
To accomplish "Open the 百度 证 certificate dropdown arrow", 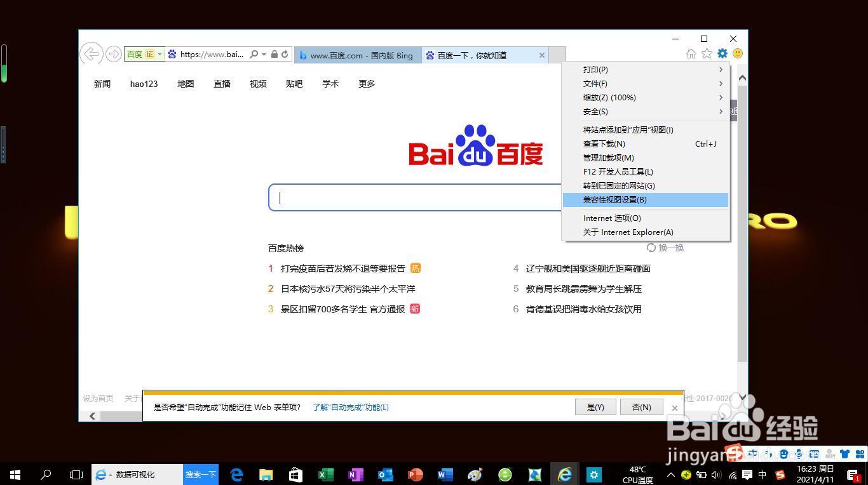I will [x=160, y=55].
